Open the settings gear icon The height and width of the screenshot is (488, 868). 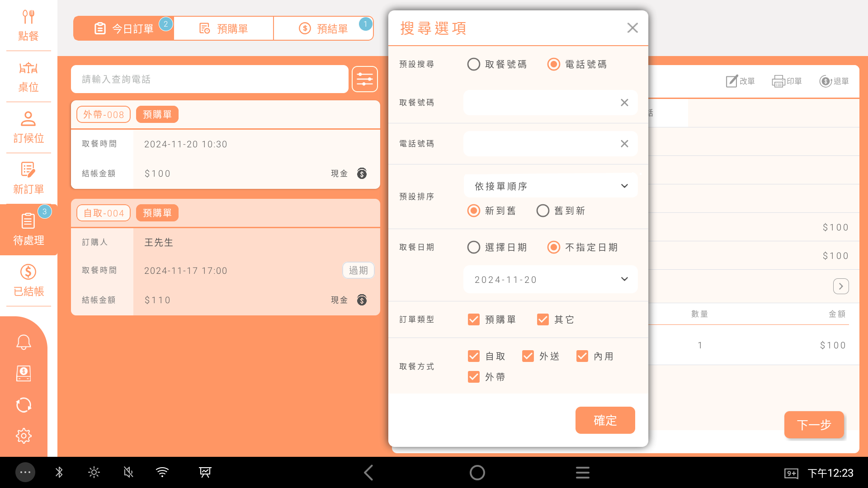24,436
